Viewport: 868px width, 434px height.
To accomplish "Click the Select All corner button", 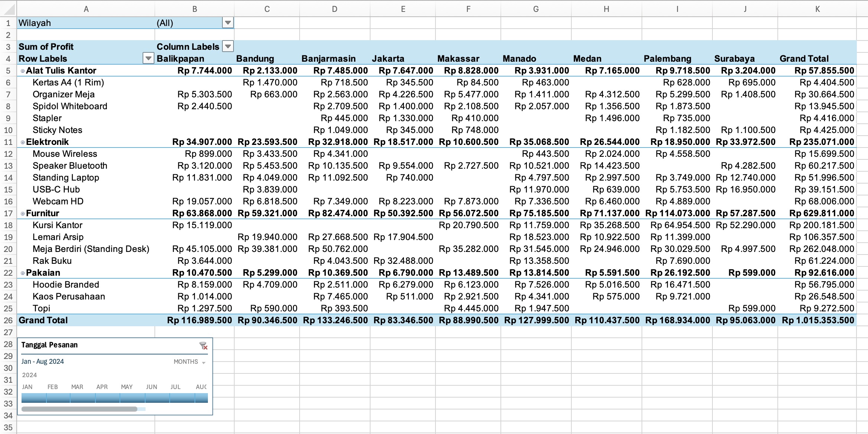I will pos(8,9).
